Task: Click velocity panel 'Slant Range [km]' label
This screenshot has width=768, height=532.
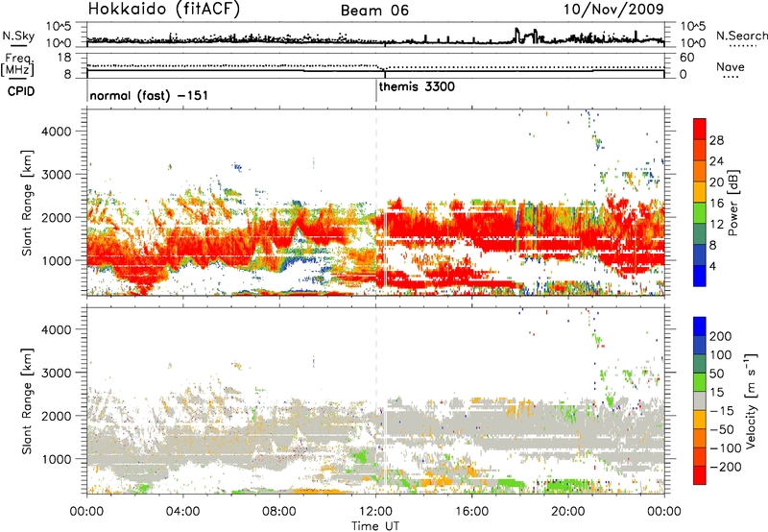Action: (27, 401)
